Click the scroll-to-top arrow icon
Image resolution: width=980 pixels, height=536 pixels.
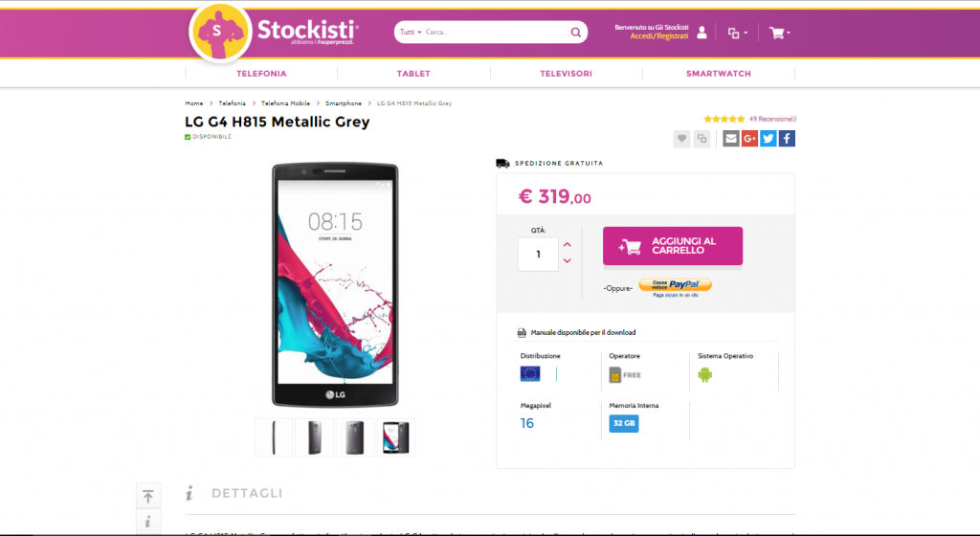pyautogui.click(x=147, y=496)
